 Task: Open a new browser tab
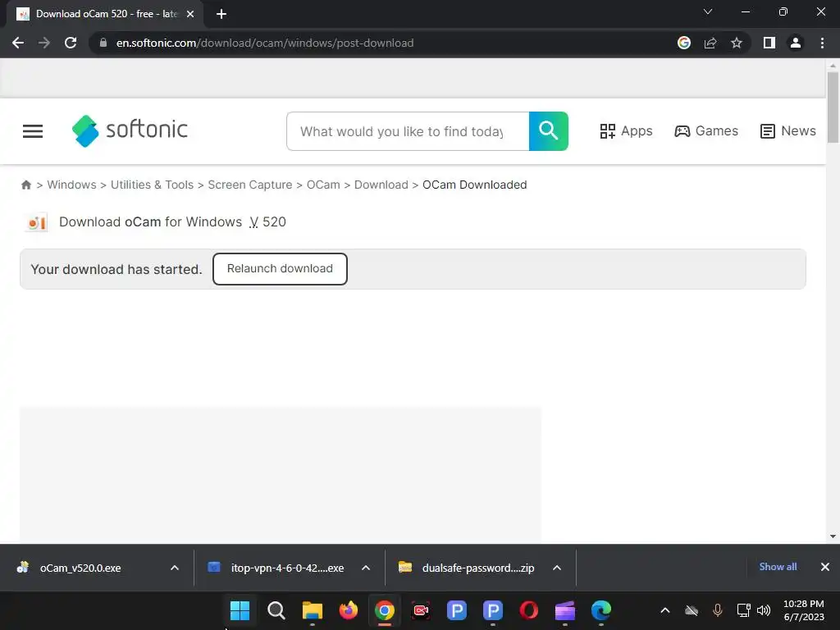tap(221, 14)
